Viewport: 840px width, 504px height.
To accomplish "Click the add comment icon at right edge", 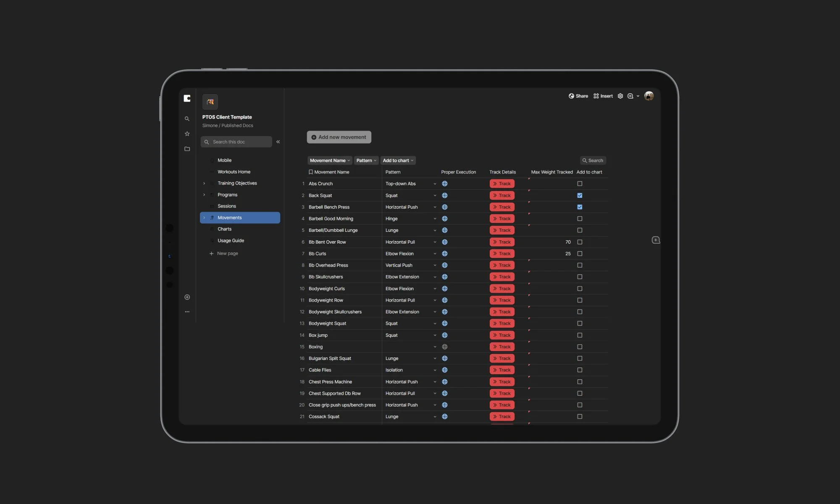I will coord(656,240).
